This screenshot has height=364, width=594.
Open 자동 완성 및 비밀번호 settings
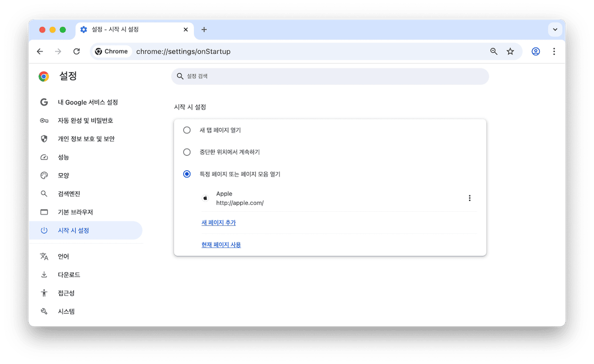coord(85,121)
